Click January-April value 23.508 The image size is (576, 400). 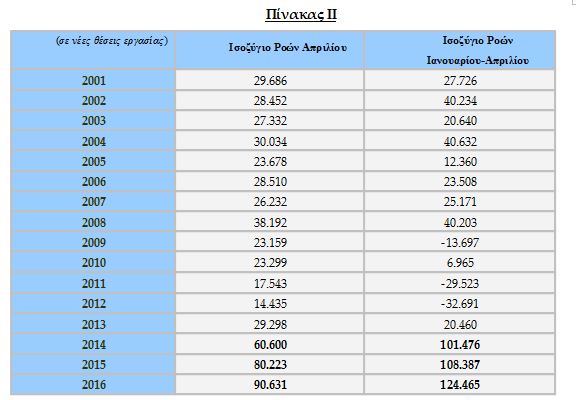(x=460, y=182)
